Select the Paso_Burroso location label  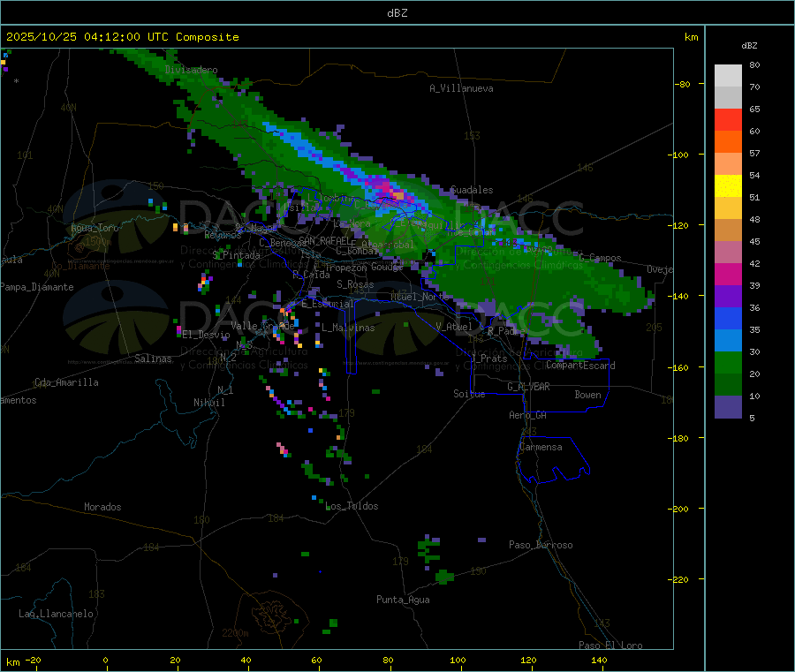click(x=541, y=545)
